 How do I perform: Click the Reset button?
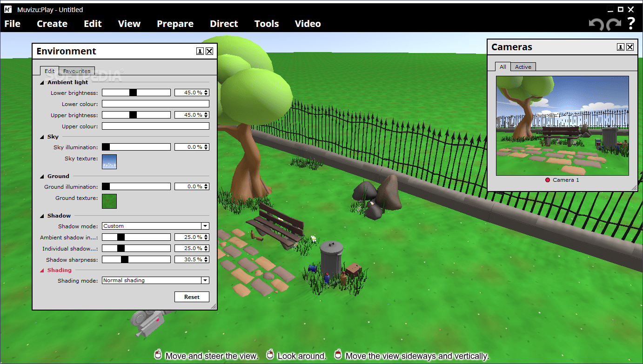point(192,297)
